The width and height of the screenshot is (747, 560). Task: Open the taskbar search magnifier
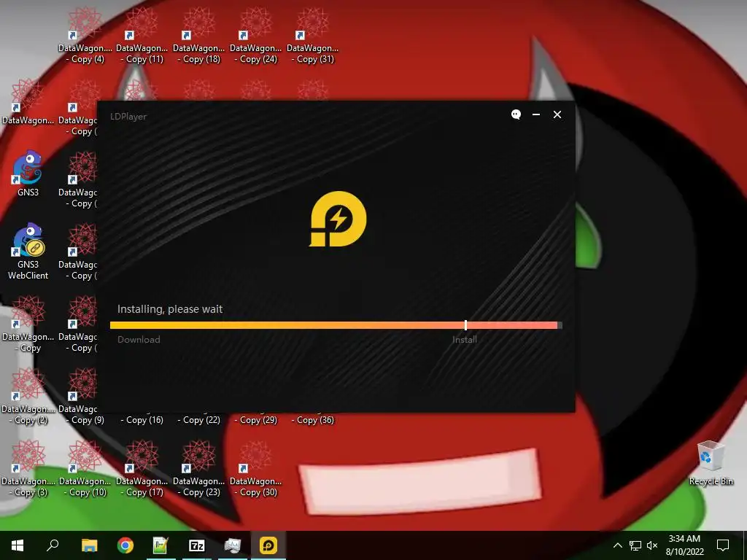pyautogui.click(x=53, y=545)
